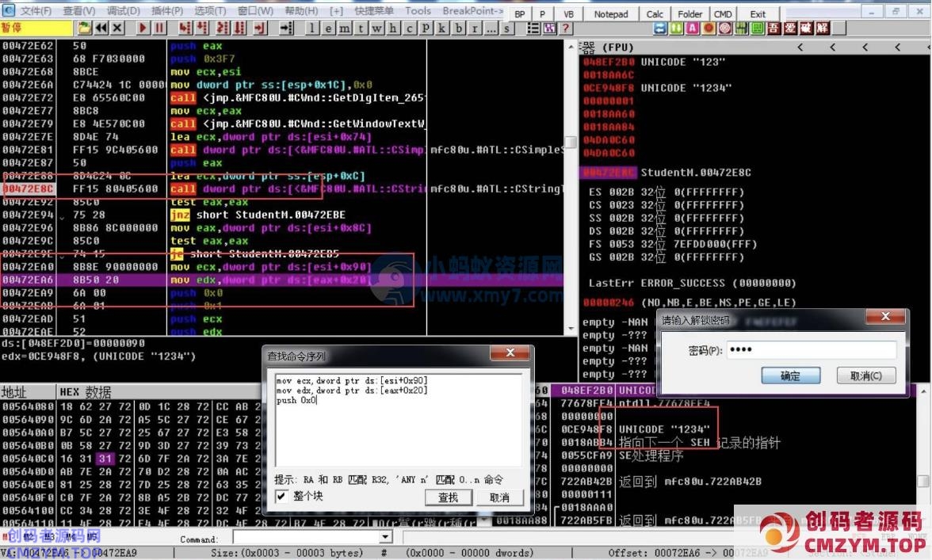Click the red question mark help icon
Viewport: 932px width, 560px height.
click(x=566, y=28)
